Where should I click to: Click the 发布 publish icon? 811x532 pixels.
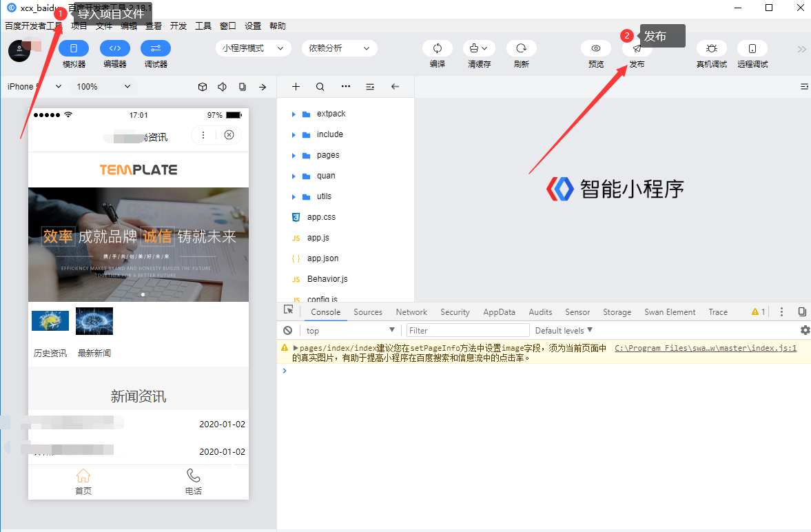tap(637, 49)
